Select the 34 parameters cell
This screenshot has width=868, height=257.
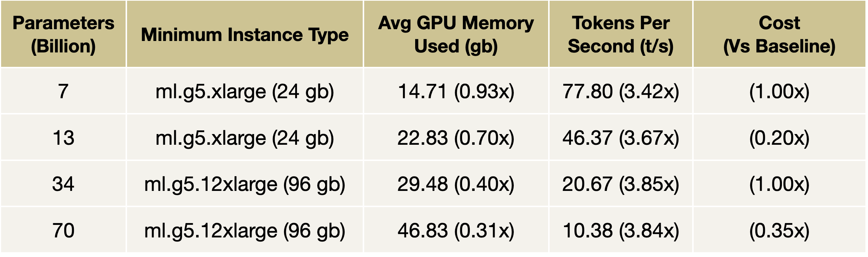coord(63,184)
